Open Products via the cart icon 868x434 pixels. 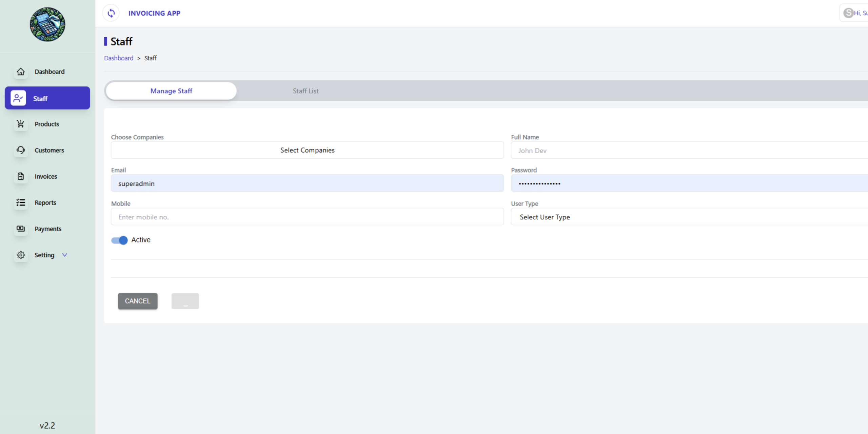tap(21, 124)
